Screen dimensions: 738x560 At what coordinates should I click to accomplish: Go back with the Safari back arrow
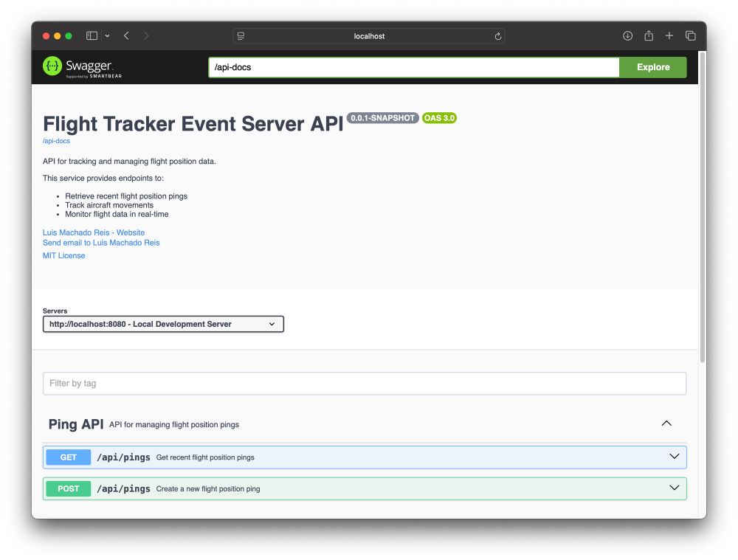click(126, 35)
